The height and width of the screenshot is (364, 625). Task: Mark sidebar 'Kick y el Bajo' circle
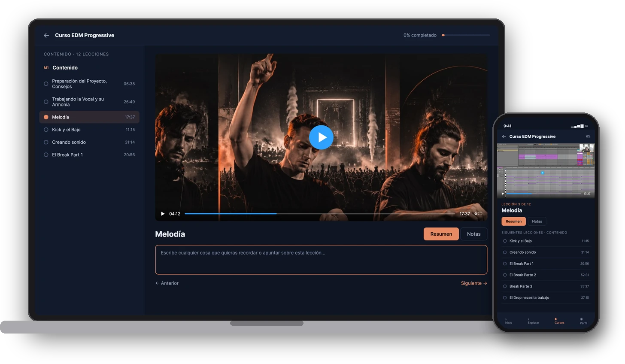[46, 130]
